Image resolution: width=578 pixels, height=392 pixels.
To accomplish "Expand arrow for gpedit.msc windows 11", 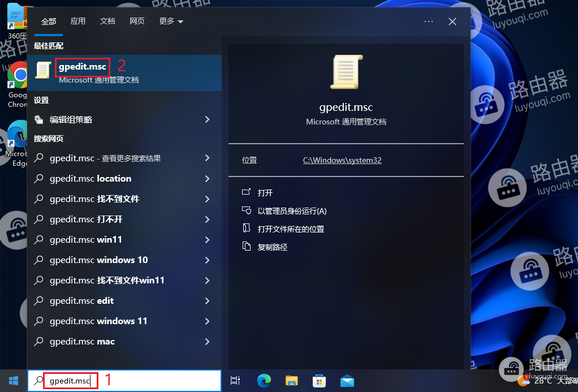I will pyautogui.click(x=207, y=321).
